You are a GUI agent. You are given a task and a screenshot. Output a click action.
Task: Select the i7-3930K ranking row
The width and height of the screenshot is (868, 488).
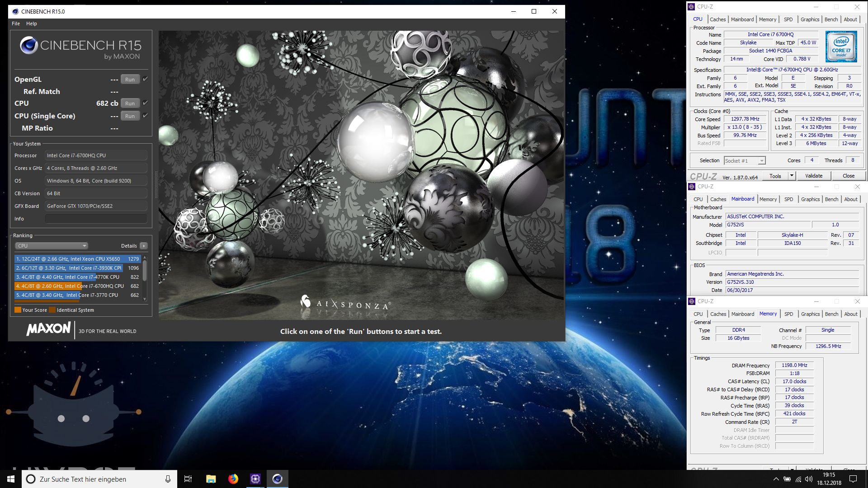coord(78,268)
